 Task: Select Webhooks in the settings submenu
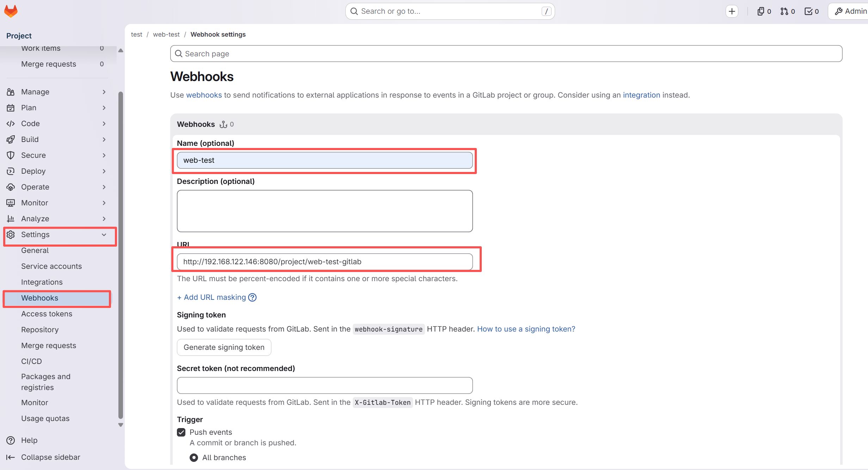(x=57, y=298)
